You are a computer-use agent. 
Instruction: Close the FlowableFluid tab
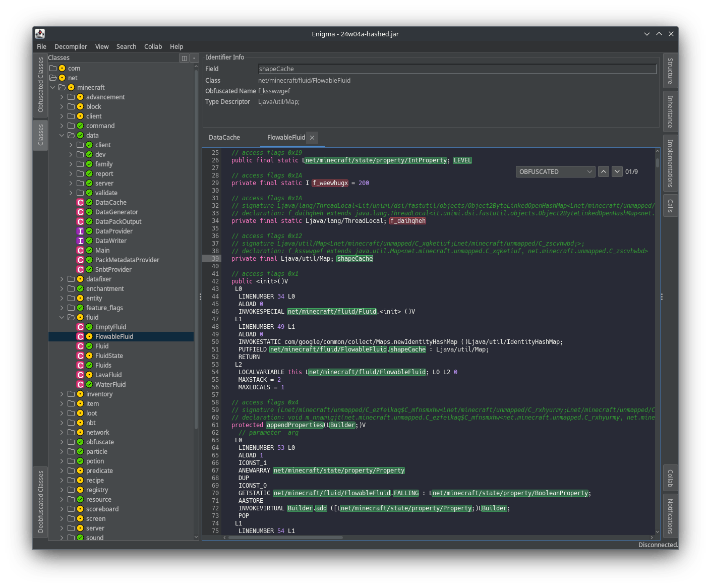point(312,137)
